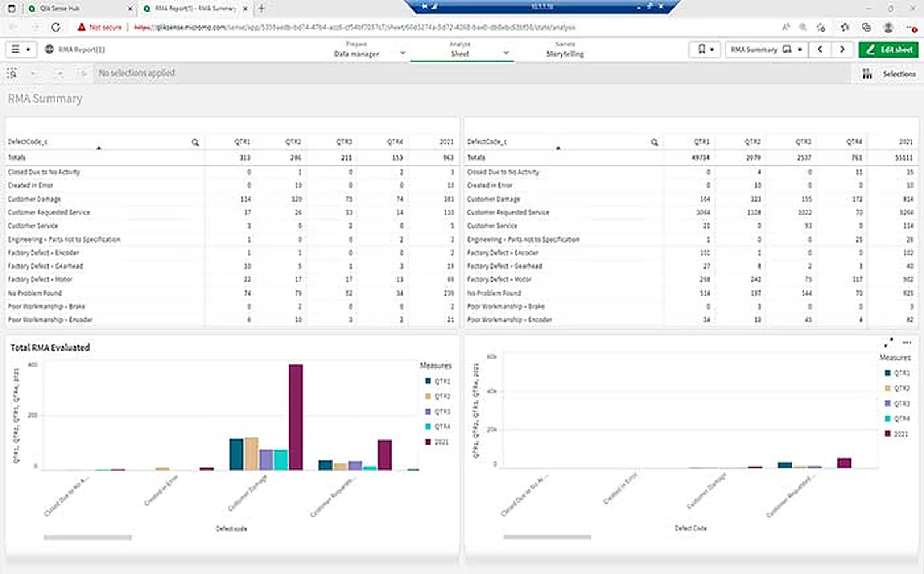Image resolution: width=924 pixels, height=574 pixels.
Task: Expand right bar chart to fullscreen
Action: click(x=888, y=342)
